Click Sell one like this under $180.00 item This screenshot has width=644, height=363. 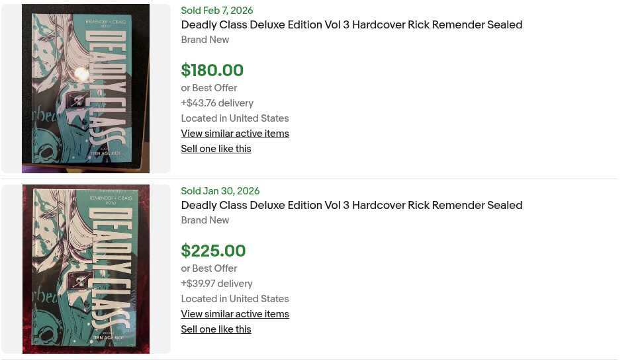(216, 149)
